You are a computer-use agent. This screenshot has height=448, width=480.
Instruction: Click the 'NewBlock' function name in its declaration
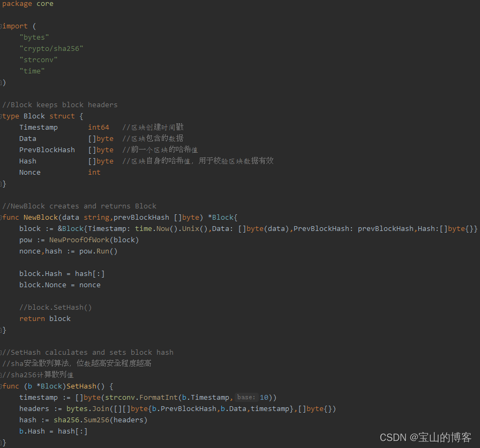tap(41, 218)
